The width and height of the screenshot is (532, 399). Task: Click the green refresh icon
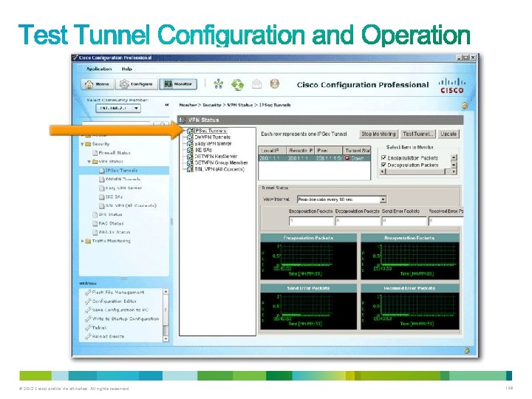[x=237, y=84]
